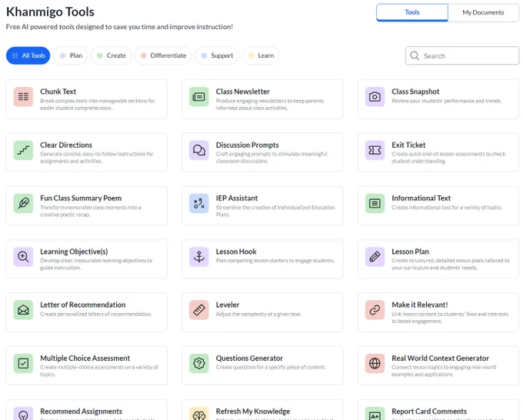
Task: Open the Recommend Assignments tool title
Action: point(81,412)
